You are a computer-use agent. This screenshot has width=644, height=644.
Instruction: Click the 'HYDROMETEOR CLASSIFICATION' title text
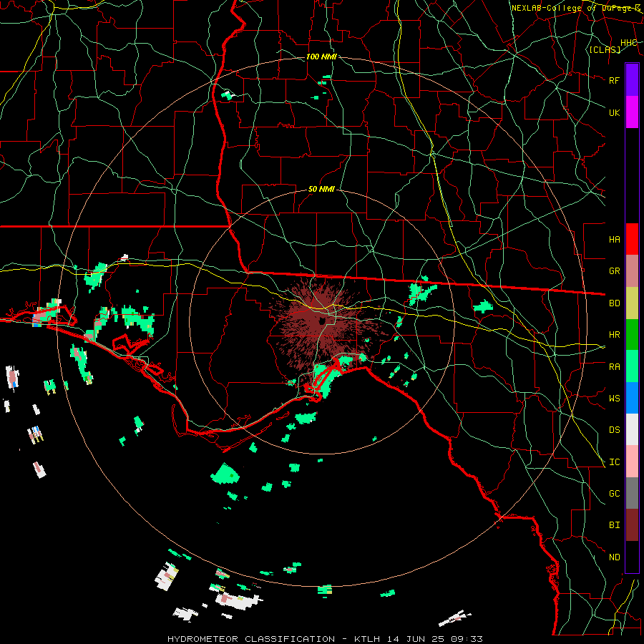pos(251,639)
